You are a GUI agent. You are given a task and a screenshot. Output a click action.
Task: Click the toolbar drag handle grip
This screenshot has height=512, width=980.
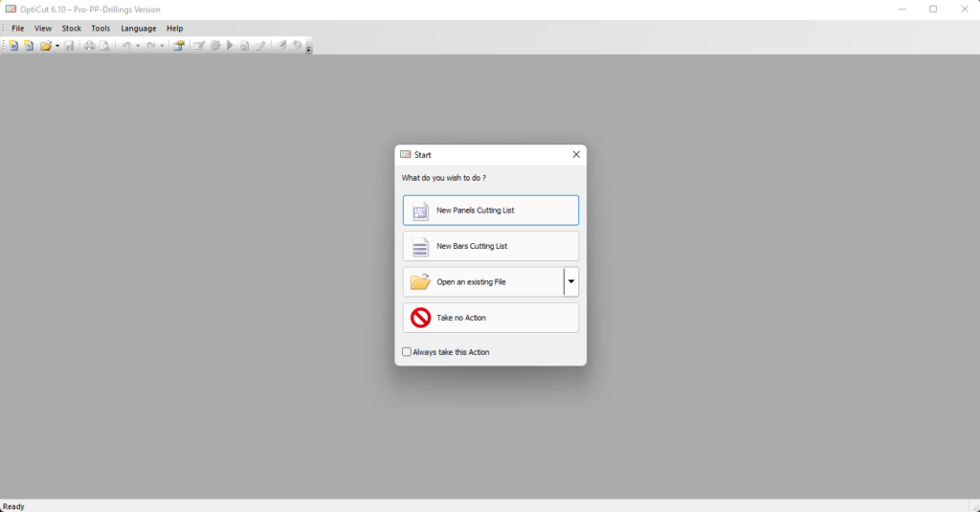coord(4,46)
